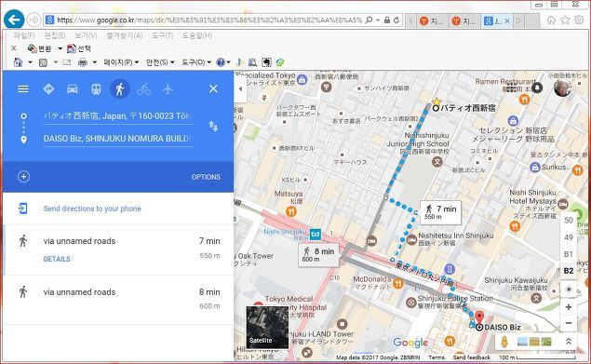Click Send feedback on the map
The width and height of the screenshot is (591, 364).
click(x=472, y=357)
